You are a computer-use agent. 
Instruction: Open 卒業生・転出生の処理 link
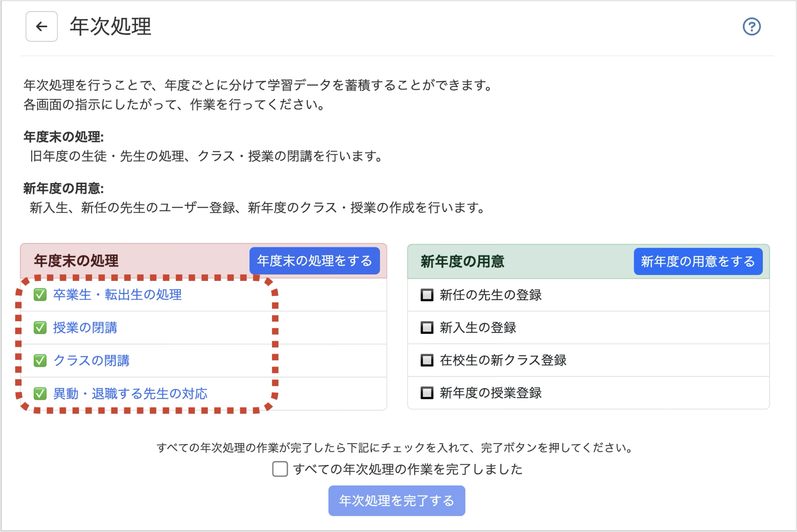117,295
